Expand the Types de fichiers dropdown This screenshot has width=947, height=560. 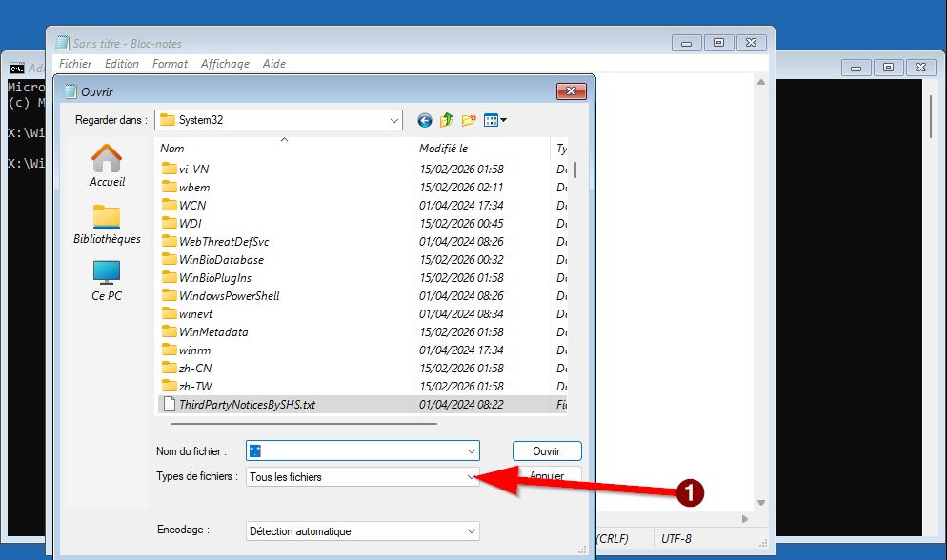pos(471,477)
